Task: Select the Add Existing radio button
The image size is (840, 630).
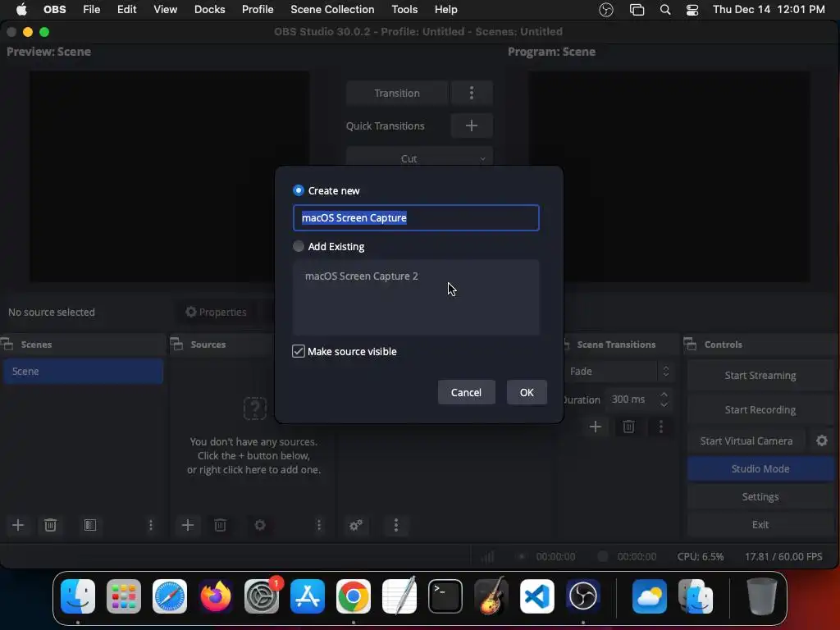Action: pyautogui.click(x=299, y=246)
